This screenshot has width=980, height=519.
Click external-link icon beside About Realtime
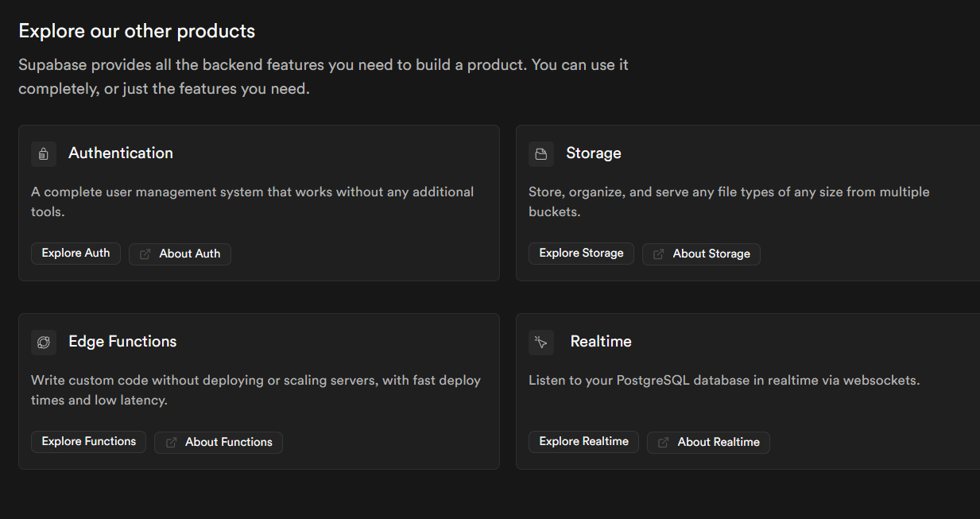(663, 443)
